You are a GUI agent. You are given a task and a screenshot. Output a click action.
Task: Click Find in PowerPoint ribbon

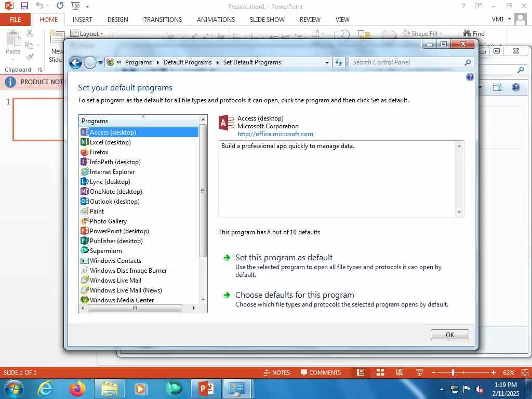pyautogui.click(x=474, y=34)
